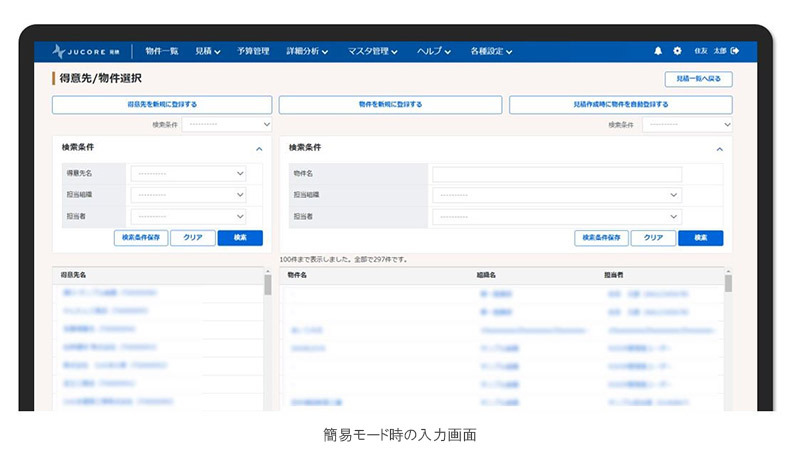800x460 pixels.
Task: Click 得意先を新規に登録する button
Action: [x=162, y=105]
